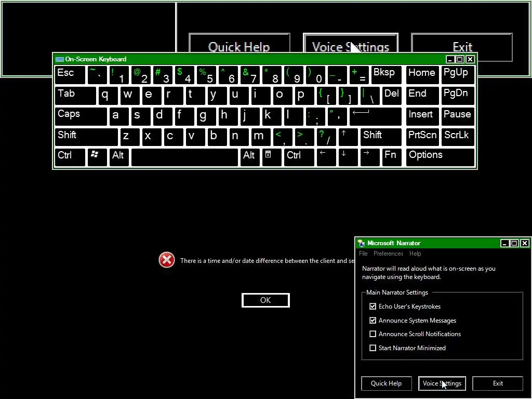Viewport: 532px width, 399px height.
Task: Click the tilde backtick key
Action: (x=97, y=75)
